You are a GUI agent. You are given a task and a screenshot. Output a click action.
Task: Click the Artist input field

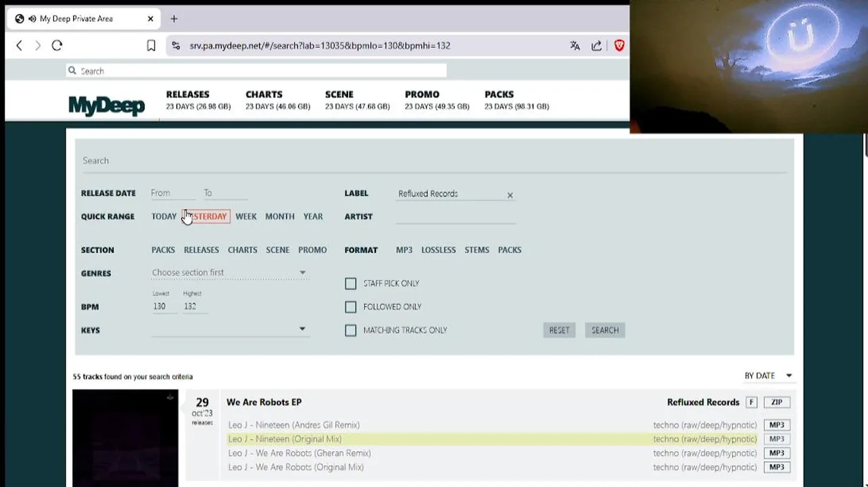coord(456,216)
